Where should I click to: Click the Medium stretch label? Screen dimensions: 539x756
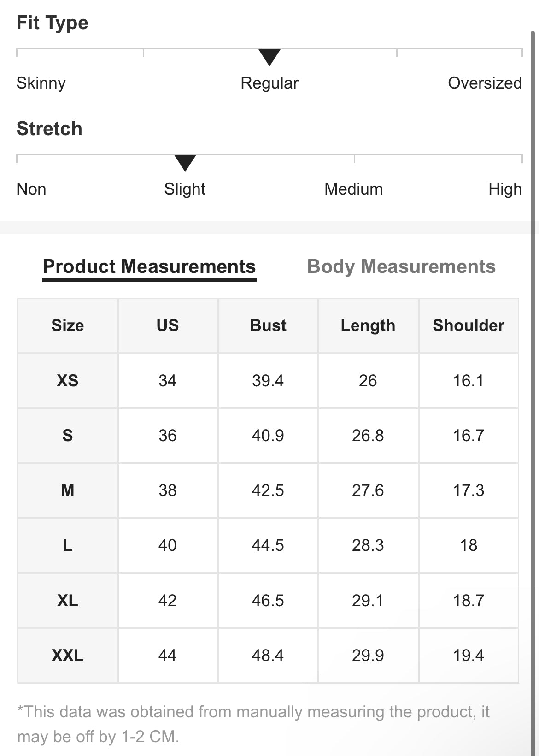coord(353,189)
